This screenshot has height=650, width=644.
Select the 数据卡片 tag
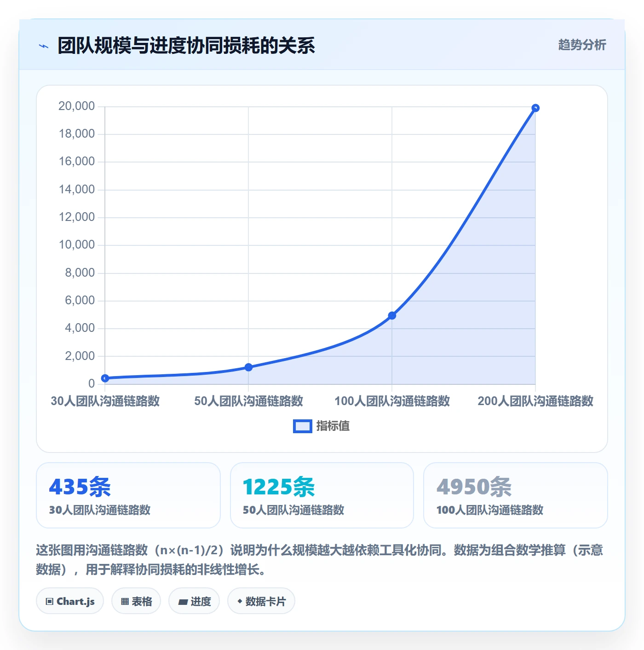coord(261,601)
